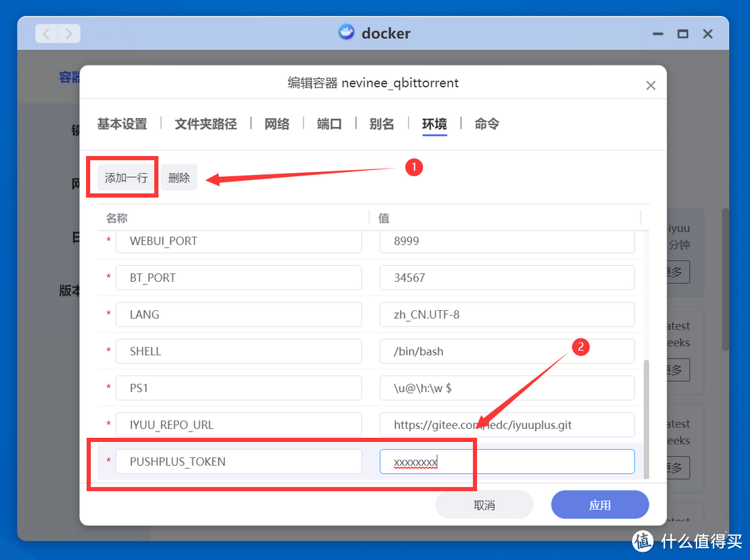Edit the value field containing 8999
Image resolution: width=750 pixels, height=560 pixels.
pos(507,241)
